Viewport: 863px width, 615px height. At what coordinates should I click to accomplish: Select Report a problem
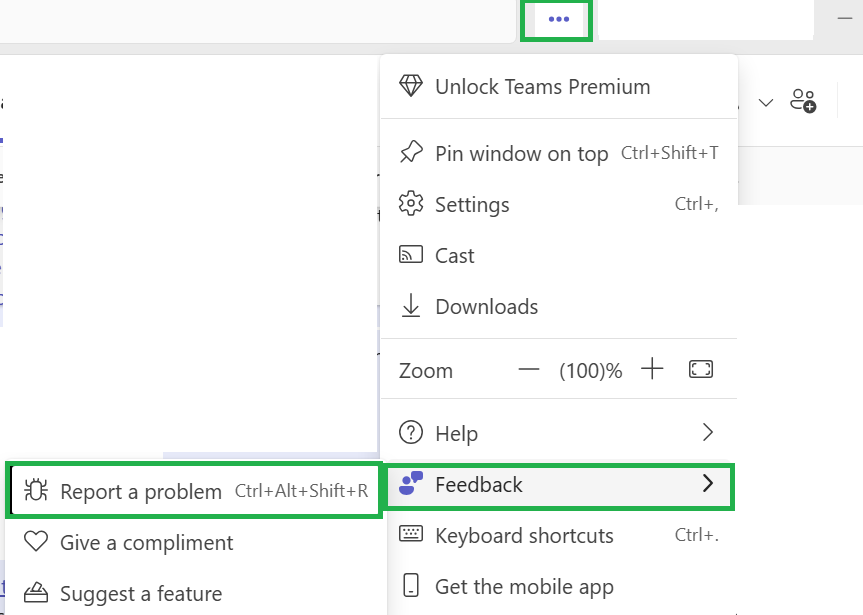(x=195, y=491)
